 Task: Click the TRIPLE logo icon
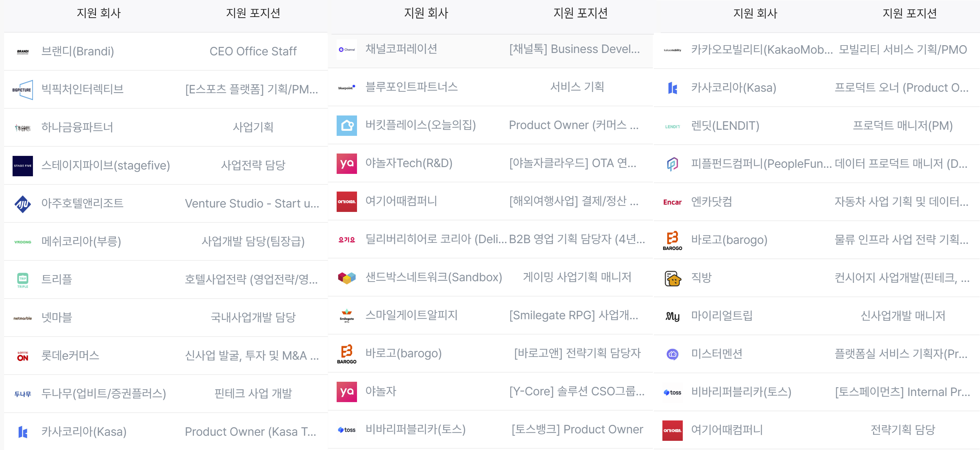tap(23, 280)
